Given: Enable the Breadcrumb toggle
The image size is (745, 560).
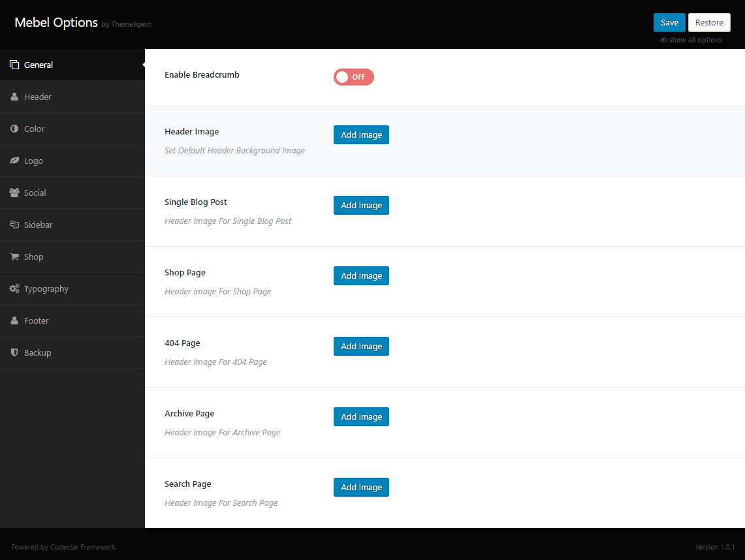Looking at the screenshot, I should pyautogui.click(x=353, y=77).
